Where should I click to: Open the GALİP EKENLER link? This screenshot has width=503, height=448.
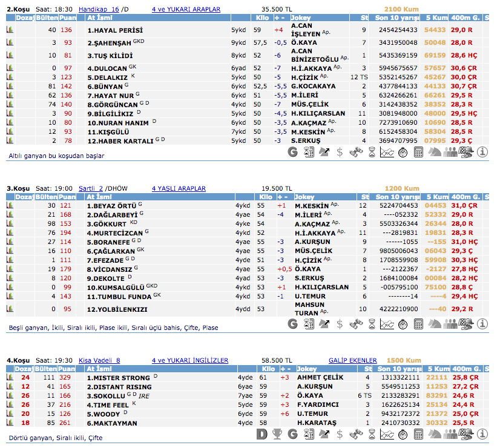[352, 360]
